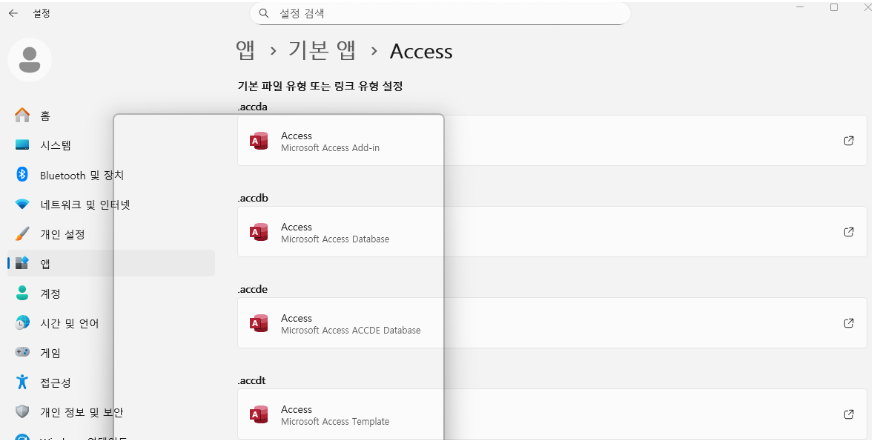Click the gamepad icon beside 게임
Viewport: 872px width, 440px height.
click(22, 352)
